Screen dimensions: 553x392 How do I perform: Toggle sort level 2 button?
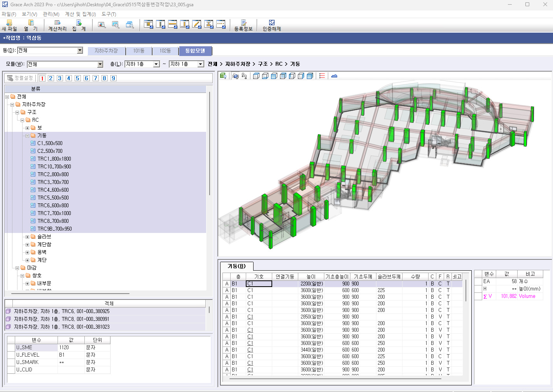(51, 78)
